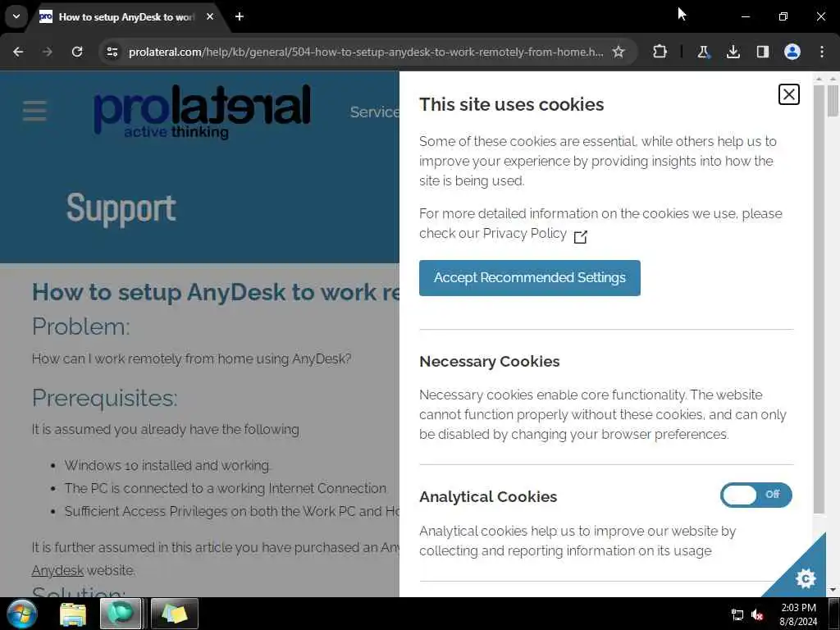Click the muted volume tray icon
The width and height of the screenshot is (840, 630).
pyautogui.click(x=757, y=615)
